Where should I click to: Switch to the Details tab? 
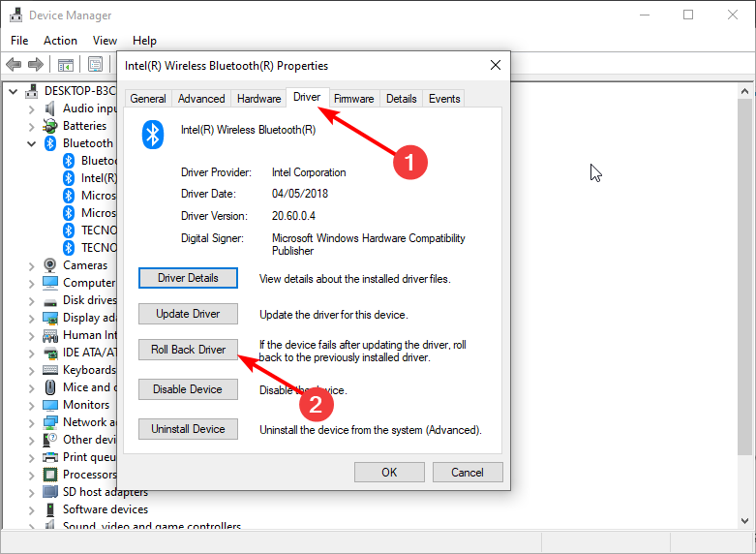coord(401,99)
